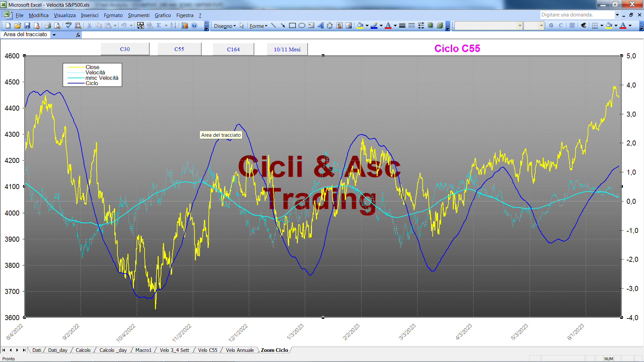This screenshot has height=362, width=644.
Task: Click the insert function fx icon
Action: (x=78, y=35)
